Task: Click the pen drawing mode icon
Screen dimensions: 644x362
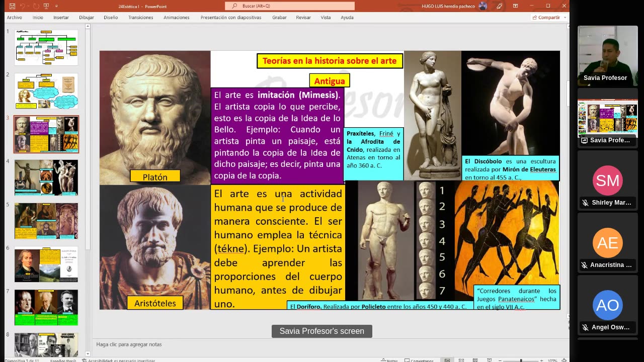Action: tap(500, 6)
